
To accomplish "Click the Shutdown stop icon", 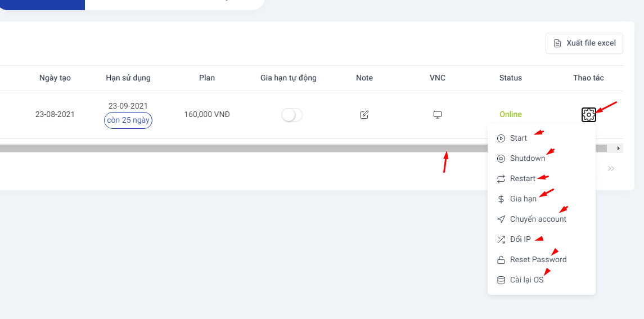I will pyautogui.click(x=501, y=158).
